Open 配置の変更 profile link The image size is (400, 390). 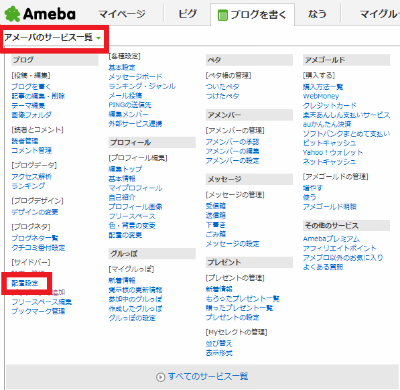(125, 235)
